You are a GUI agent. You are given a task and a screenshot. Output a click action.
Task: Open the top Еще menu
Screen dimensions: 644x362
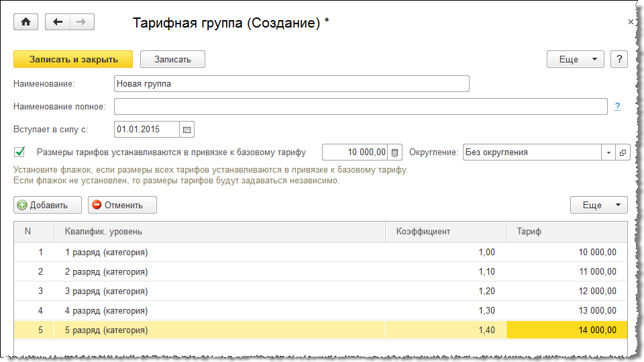coord(575,59)
